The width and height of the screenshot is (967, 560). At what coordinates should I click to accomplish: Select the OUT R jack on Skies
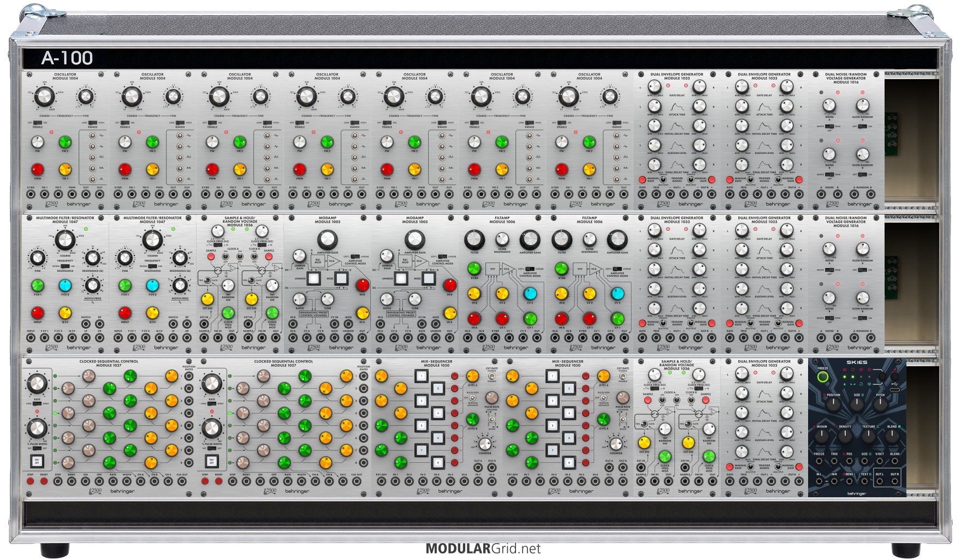[x=894, y=482]
